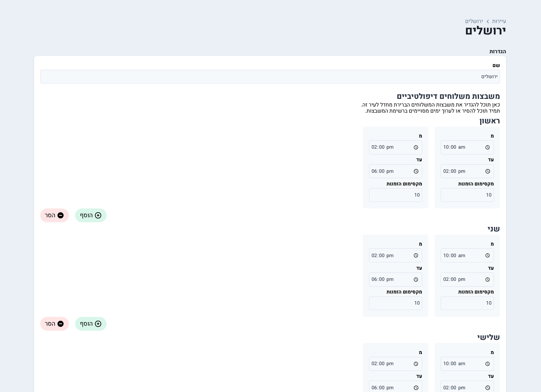Click the הוסף add button in Monday section
This screenshot has width=541, height=392.
click(x=90, y=324)
